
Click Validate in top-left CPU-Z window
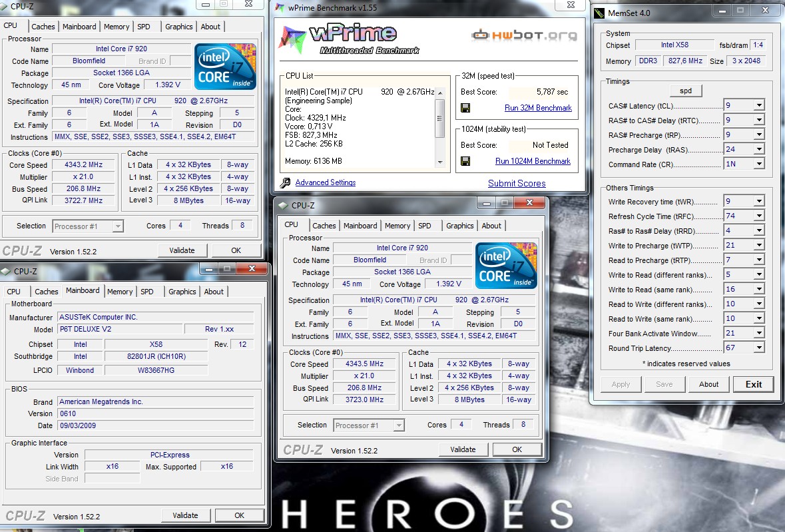point(182,250)
